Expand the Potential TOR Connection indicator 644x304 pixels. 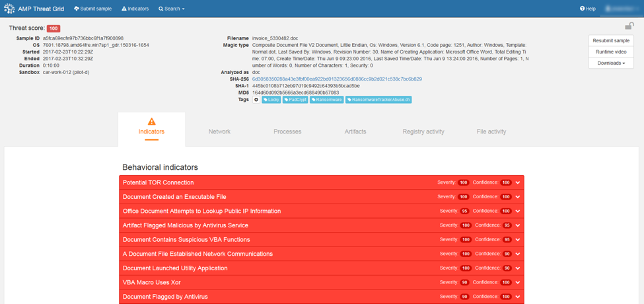pyautogui.click(x=518, y=182)
